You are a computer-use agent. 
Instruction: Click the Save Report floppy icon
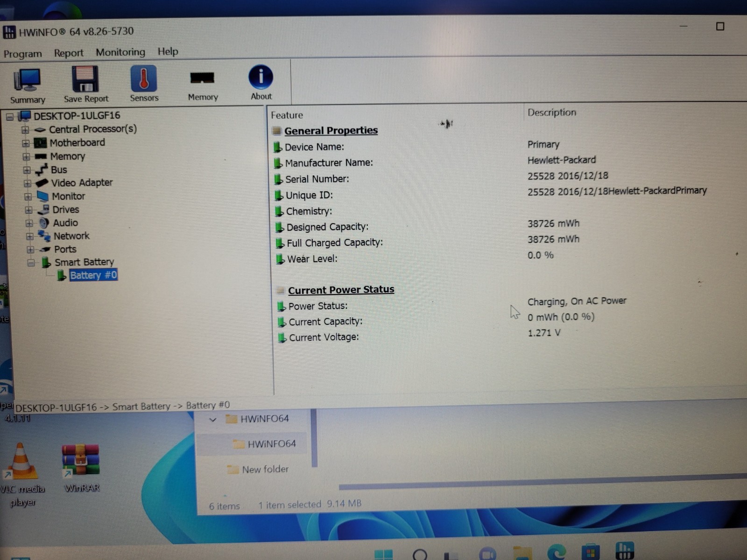86,84
